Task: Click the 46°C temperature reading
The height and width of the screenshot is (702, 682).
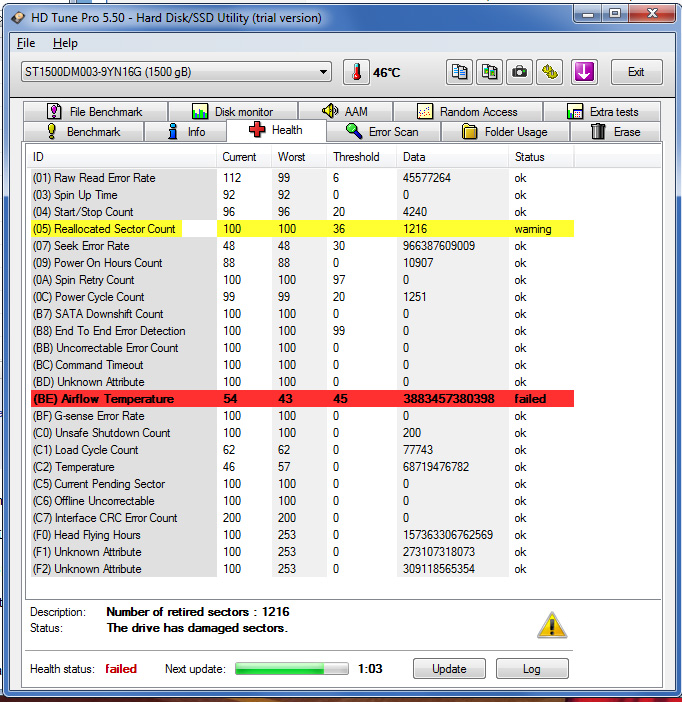Action: (386, 73)
